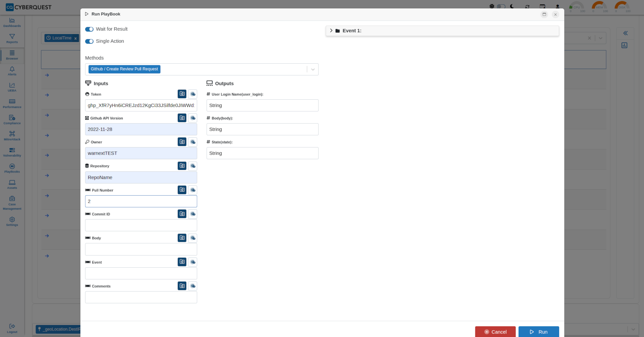Click the Comments field cloud icon
This screenshot has height=337, width=644.
coord(193,286)
